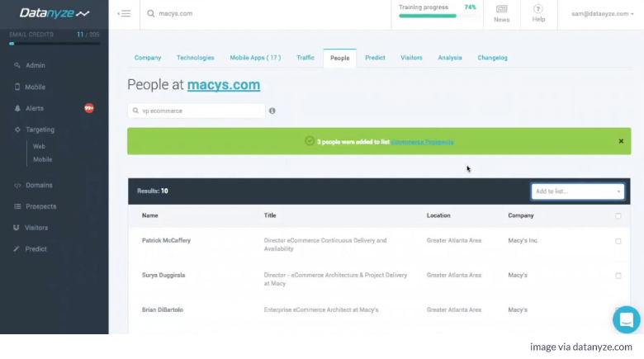Open the Visitors tab
Image resolution: width=644 pixels, height=359 pixels.
411,58
